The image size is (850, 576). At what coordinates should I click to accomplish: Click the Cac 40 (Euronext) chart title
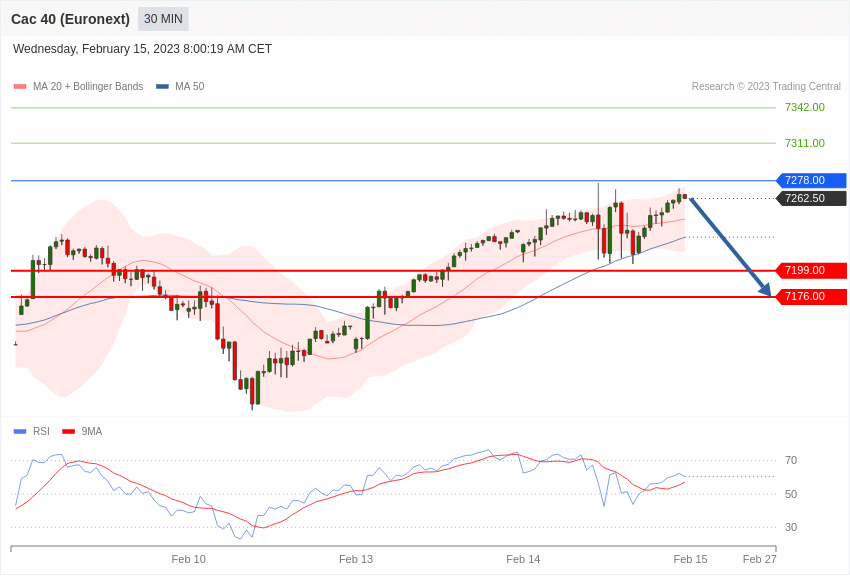[x=70, y=19]
